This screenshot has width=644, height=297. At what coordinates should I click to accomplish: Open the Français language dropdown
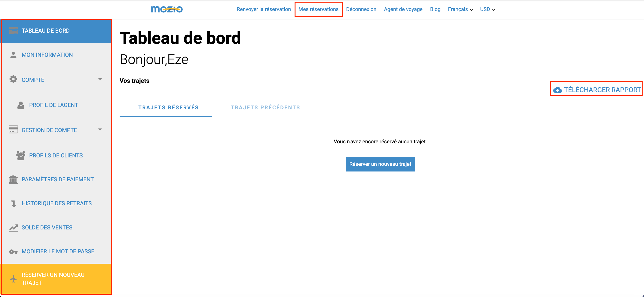tap(460, 9)
